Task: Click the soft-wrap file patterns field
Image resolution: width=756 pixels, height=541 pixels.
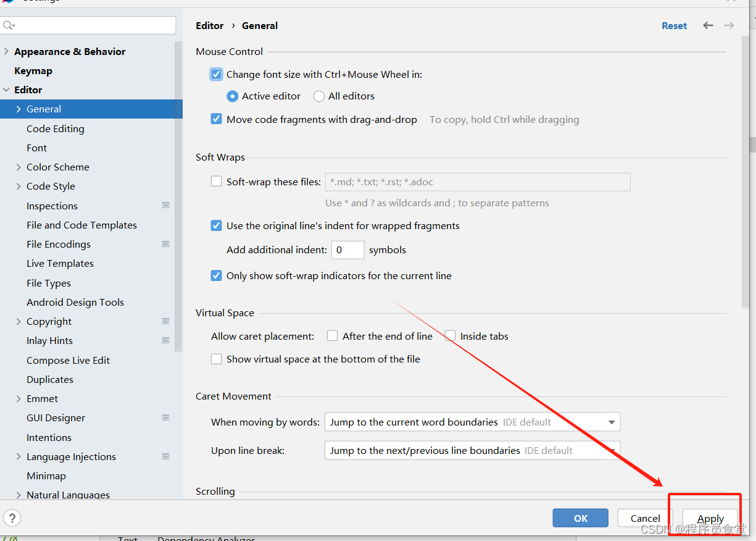Action: (x=478, y=182)
